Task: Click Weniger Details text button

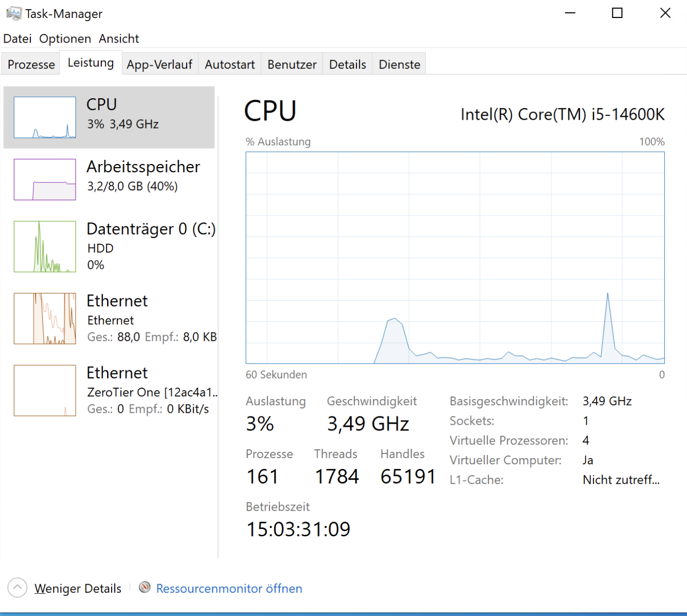Action: click(78, 588)
